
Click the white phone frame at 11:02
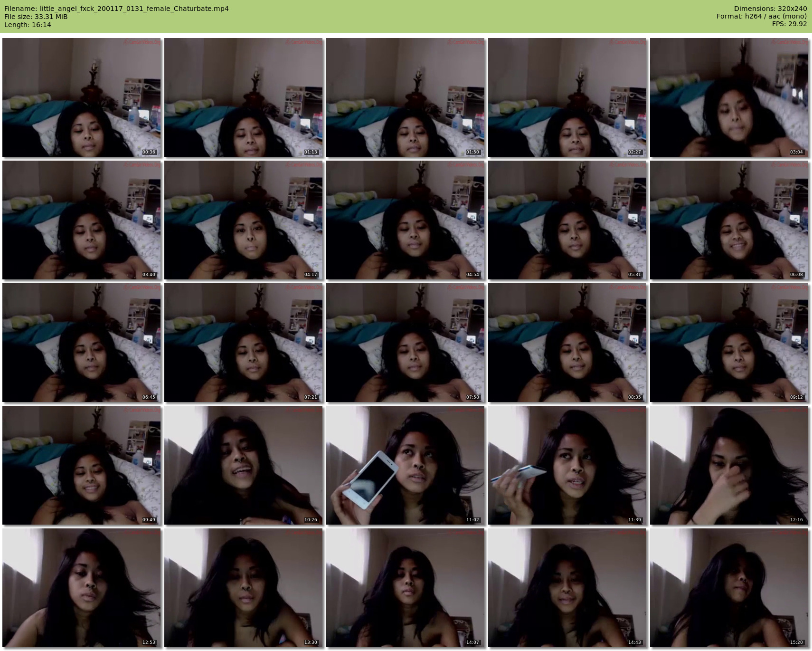pos(406,465)
